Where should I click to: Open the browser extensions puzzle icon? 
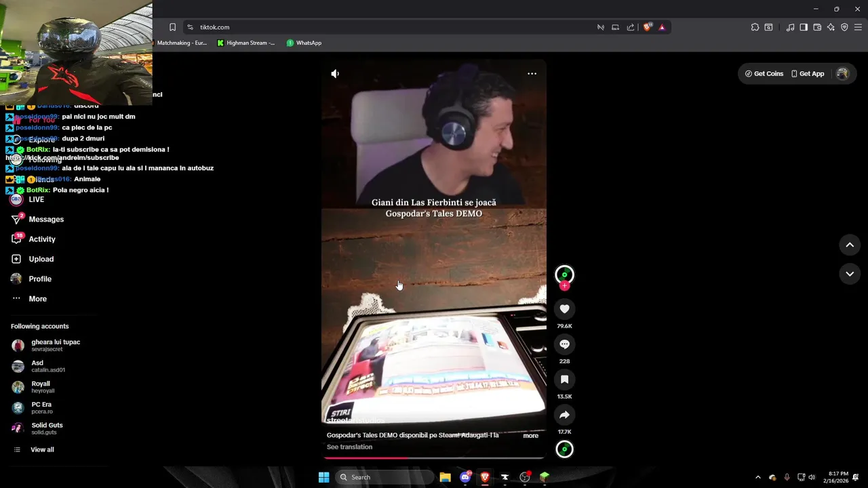755,27
